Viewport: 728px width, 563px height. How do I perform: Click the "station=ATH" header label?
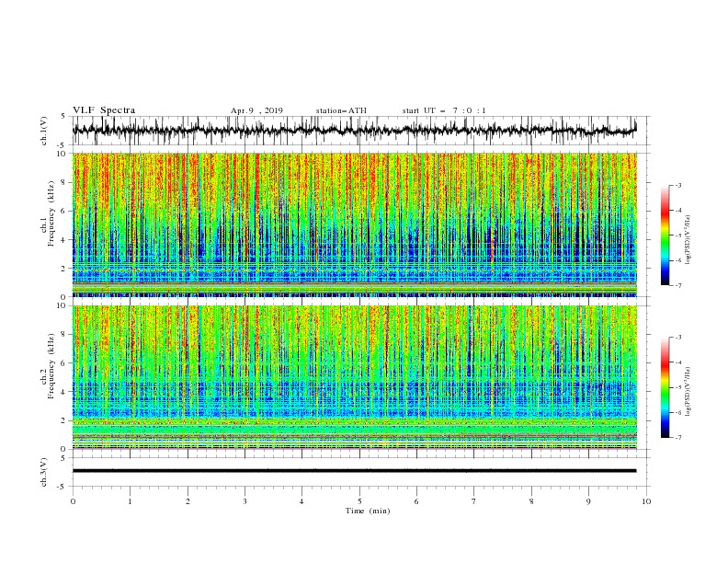coord(341,110)
